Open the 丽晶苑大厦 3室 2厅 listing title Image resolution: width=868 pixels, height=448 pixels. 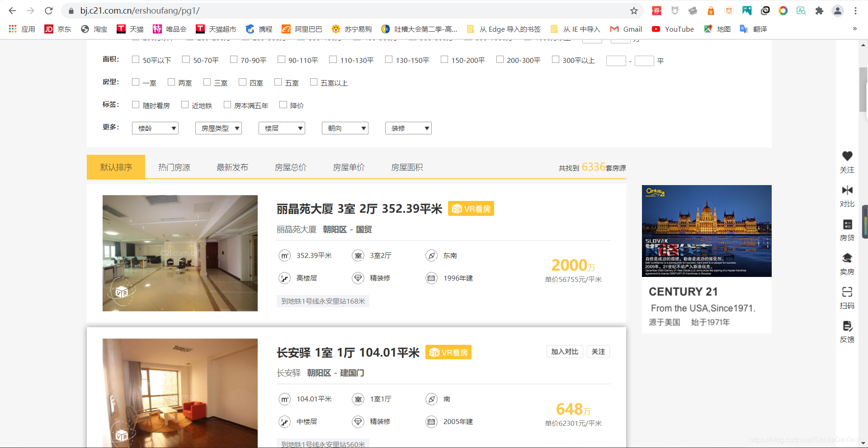coord(359,209)
